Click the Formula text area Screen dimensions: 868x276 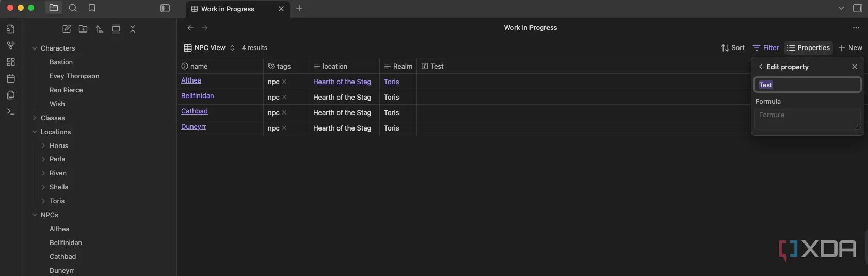pyautogui.click(x=808, y=119)
